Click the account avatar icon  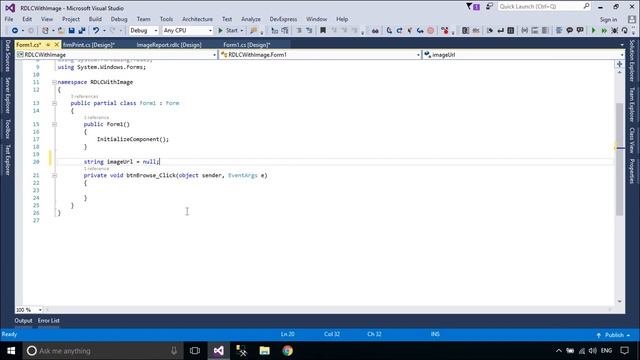(x=632, y=19)
